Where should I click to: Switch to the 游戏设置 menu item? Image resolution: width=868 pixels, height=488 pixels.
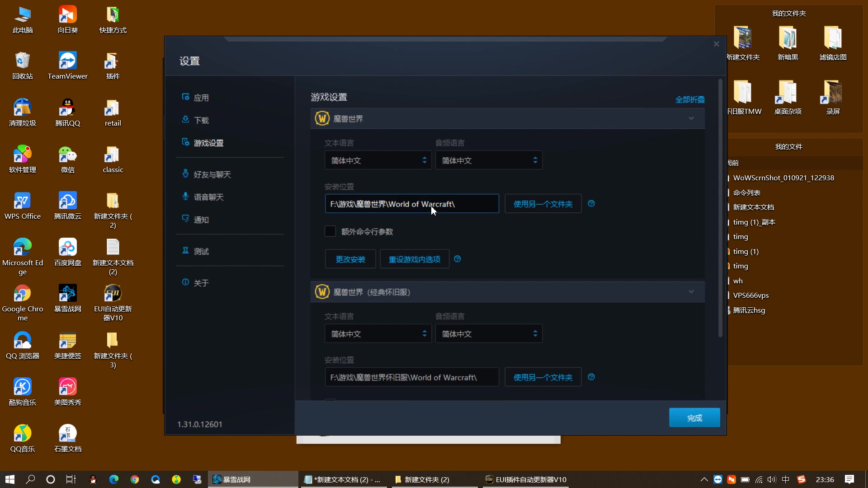coord(208,142)
